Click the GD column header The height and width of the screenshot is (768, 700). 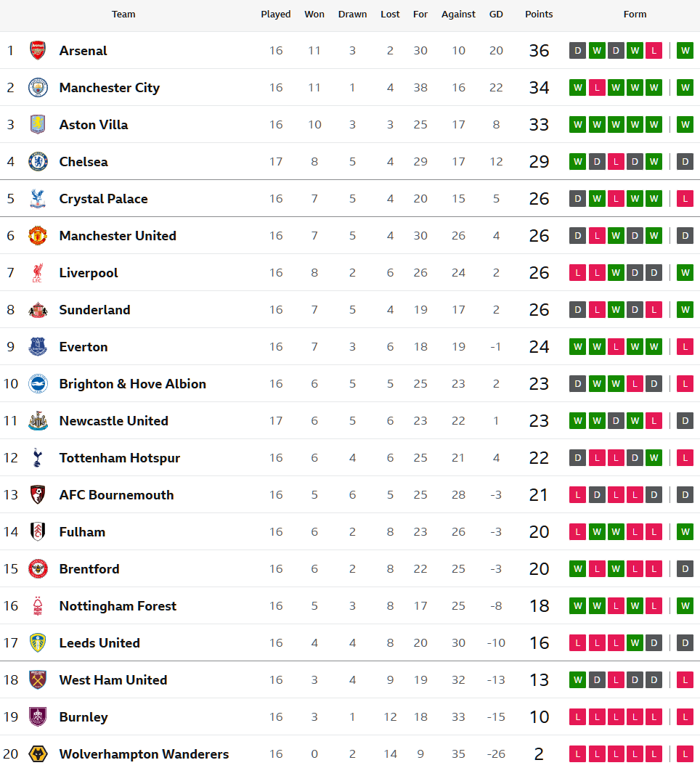[x=496, y=15]
